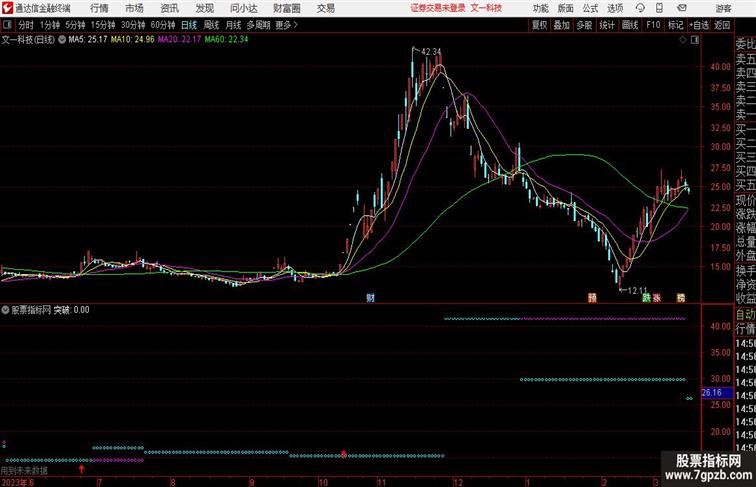Click the 财 marker below the chart
Viewport: 756px width, 487px height.
coord(370,298)
